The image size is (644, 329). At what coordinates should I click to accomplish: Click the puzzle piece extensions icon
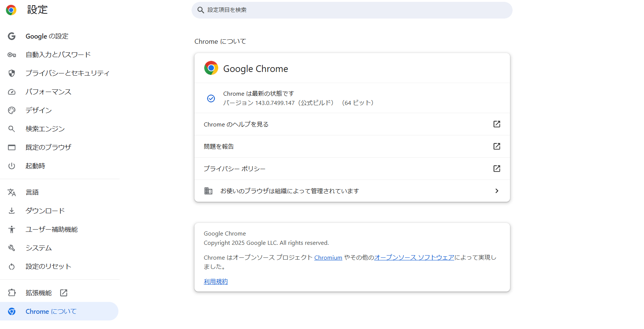(x=12, y=293)
